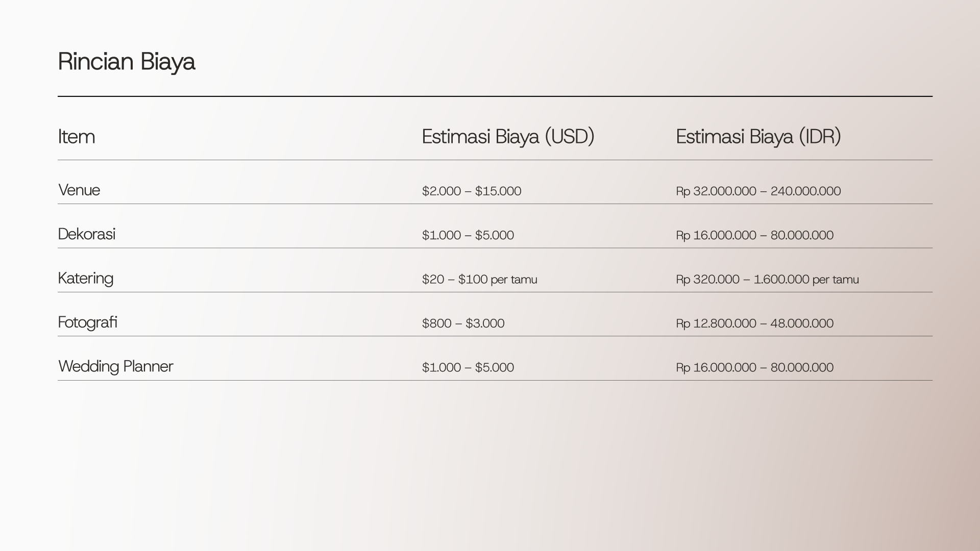Click the Dekorasi IDR cost cell
The width and height of the screenshot is (980, 551).
[755, 235]
